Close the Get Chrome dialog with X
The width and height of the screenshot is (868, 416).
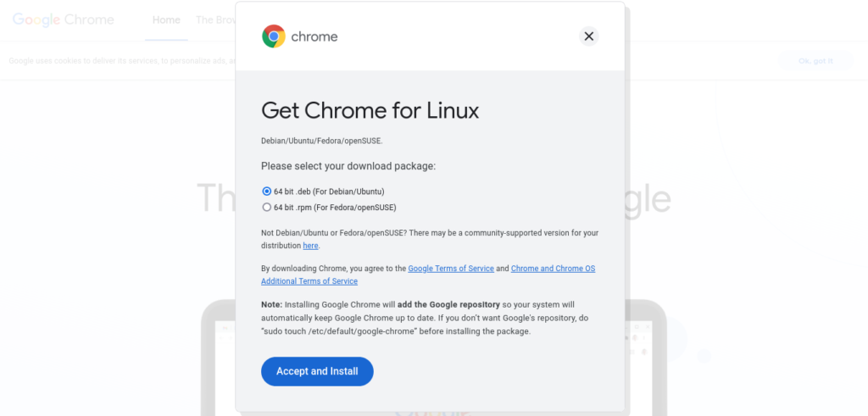click(588, 36)
